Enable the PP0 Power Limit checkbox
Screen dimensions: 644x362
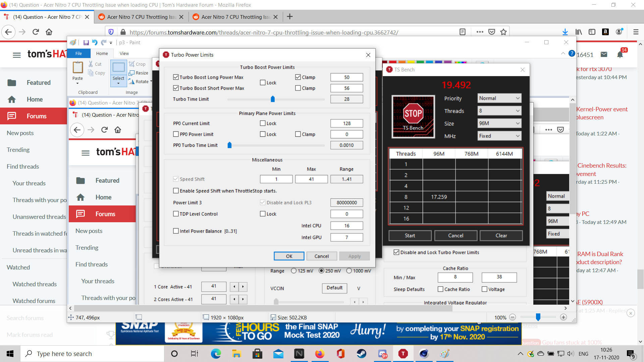tap(176, 134)
